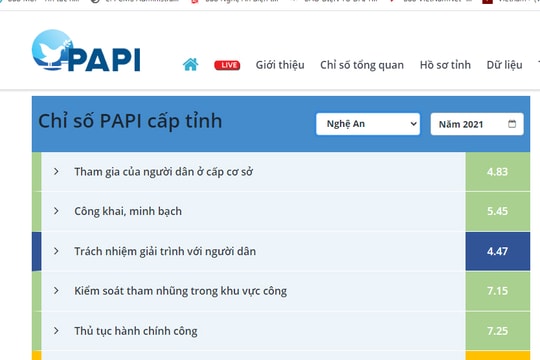Click the PAPI logo
The width and height of the screenshot is (540, 360).
[x=86, y=51]
